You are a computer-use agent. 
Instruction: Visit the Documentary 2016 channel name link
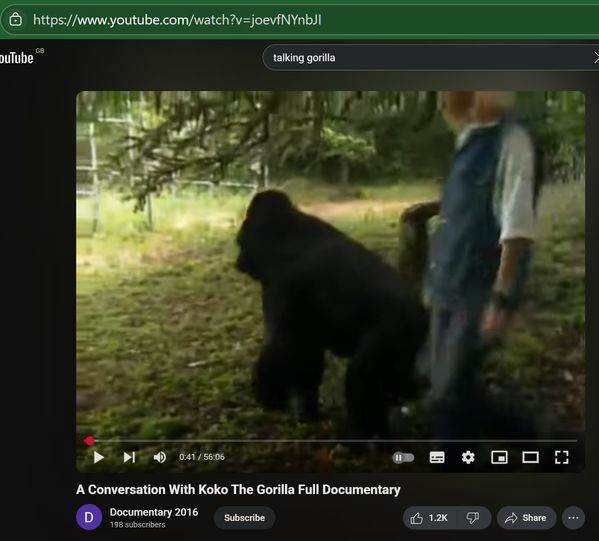[154, 512]
